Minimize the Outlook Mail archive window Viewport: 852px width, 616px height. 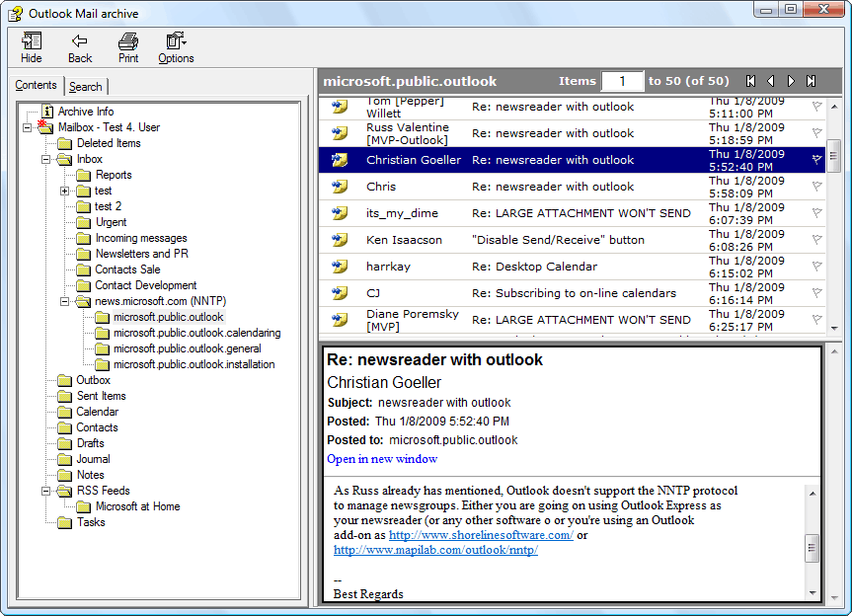(x=767, y=9)
